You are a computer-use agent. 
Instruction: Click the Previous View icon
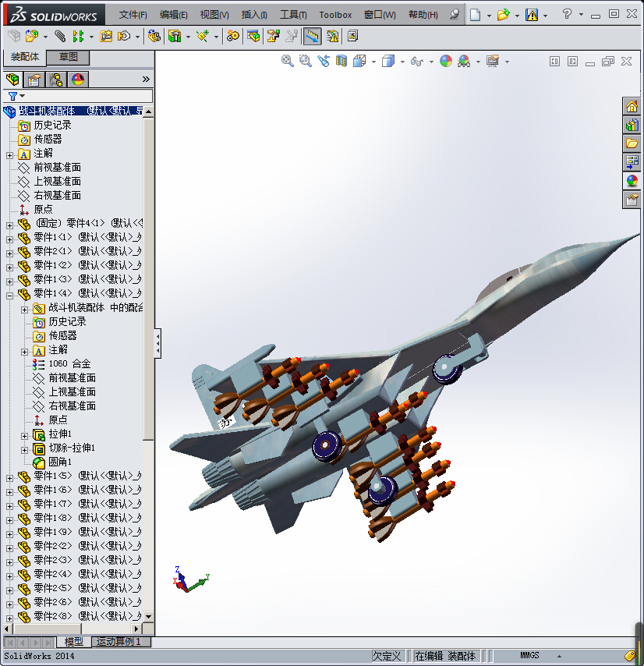click(324, 61)
